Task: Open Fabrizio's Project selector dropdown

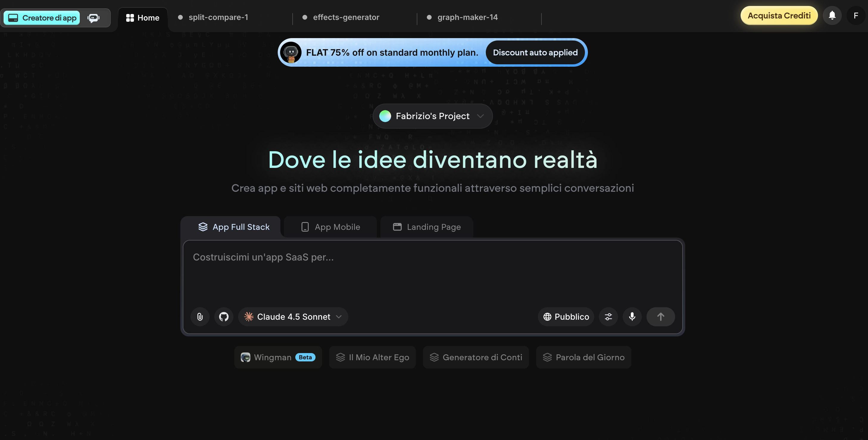Action: tap(432, 116)
